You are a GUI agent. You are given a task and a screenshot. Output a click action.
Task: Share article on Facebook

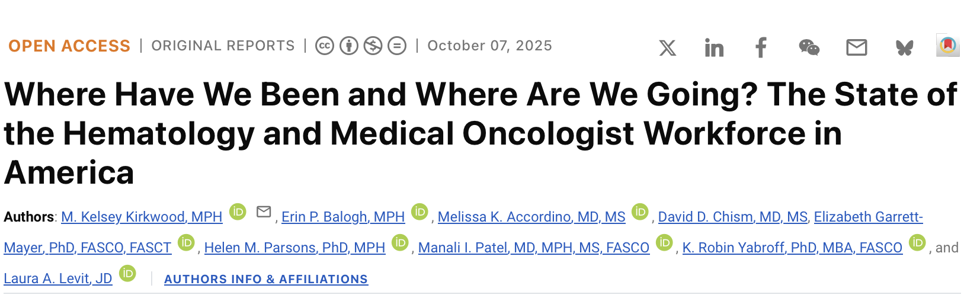coord(761,47)
